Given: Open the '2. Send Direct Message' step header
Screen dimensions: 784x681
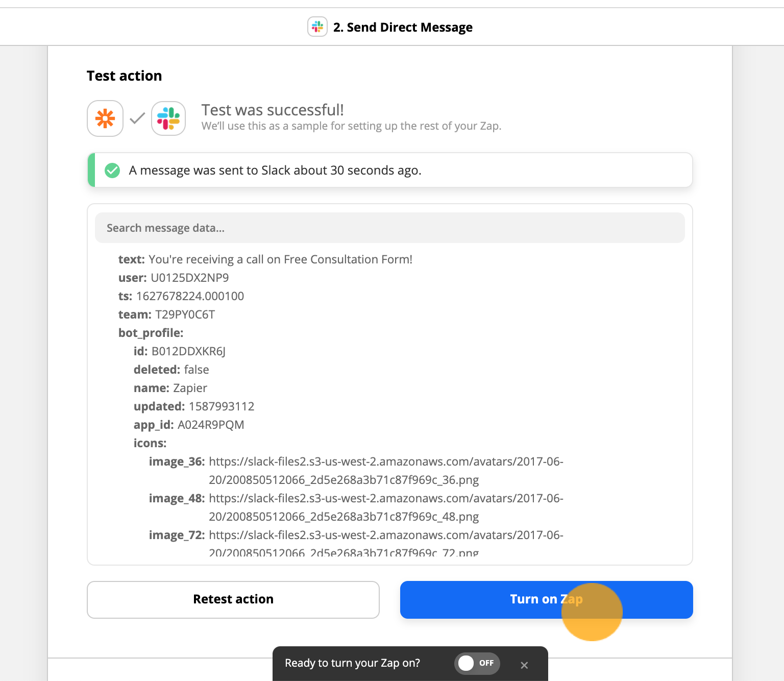Looking at the screenshot, I should coord(390,27).
